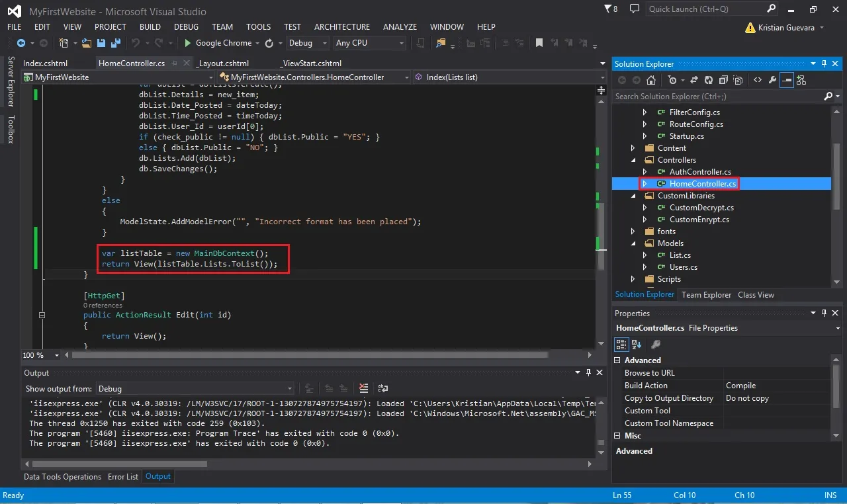
Task: Open the Team Explorer tab
Action: tap(707, 295)
